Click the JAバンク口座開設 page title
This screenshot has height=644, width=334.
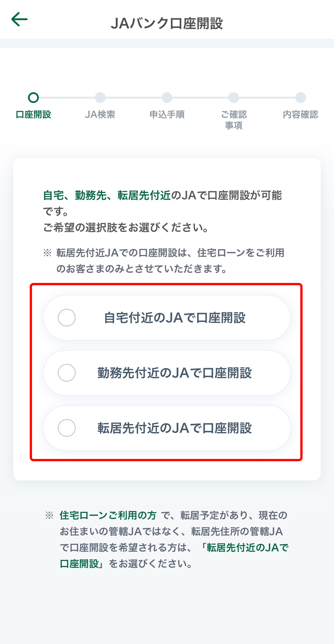coord(167,23)
